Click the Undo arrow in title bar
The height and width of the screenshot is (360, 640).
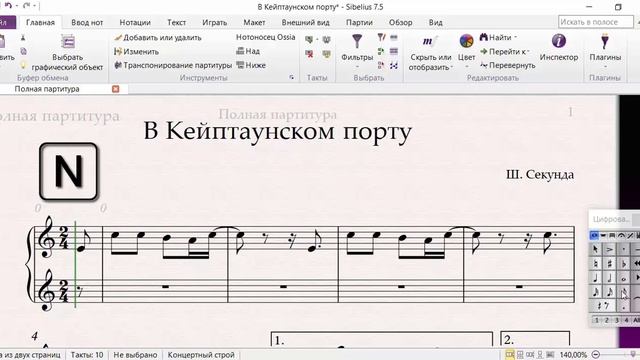tap(8, 5)
